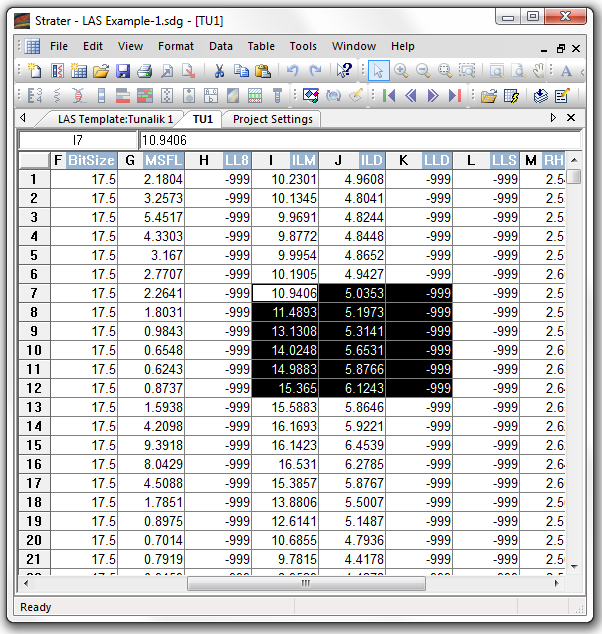The image size is (602, 634).
Task: Go to the previous borehole arrow
Action: click(411, 96)
